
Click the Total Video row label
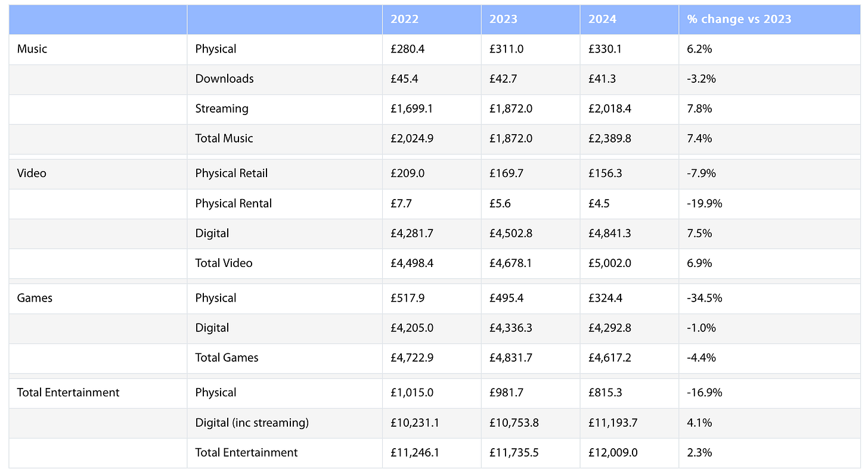pos(224,263)
